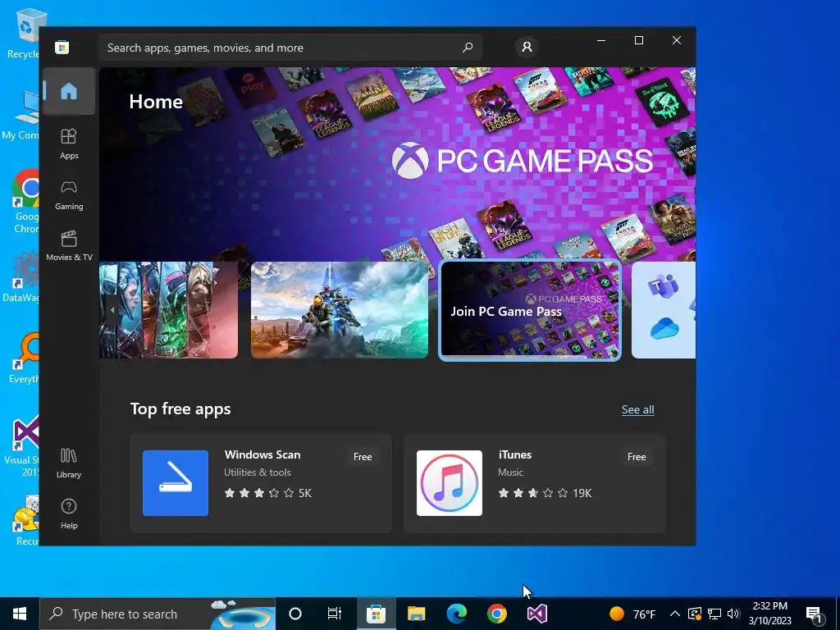Click the Utilities & tools category text

point(257,472)
